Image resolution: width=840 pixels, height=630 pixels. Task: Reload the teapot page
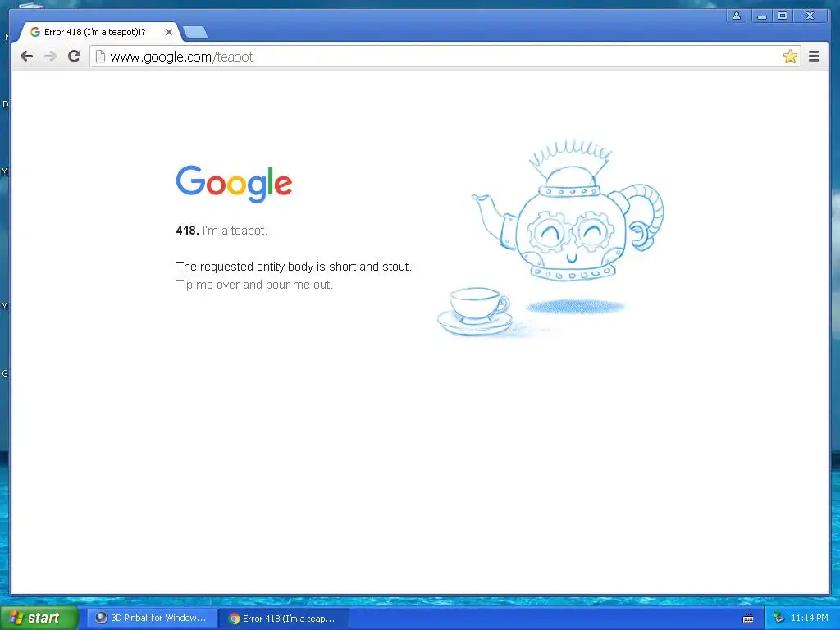74,57
